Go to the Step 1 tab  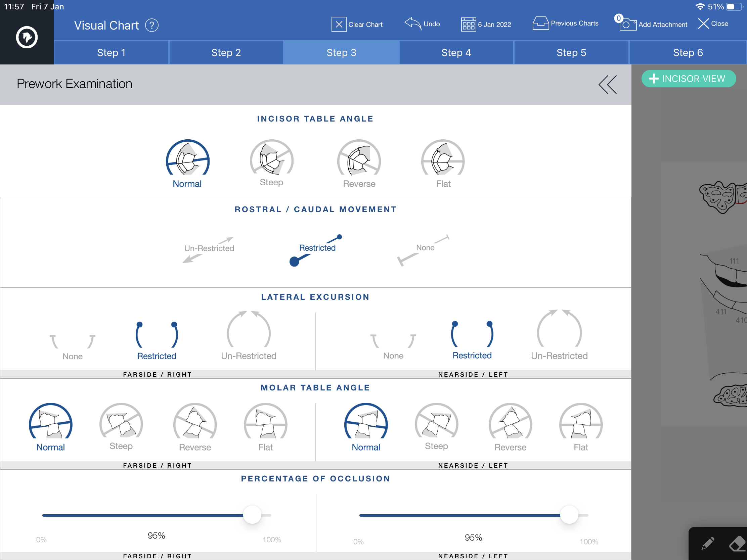112,53
